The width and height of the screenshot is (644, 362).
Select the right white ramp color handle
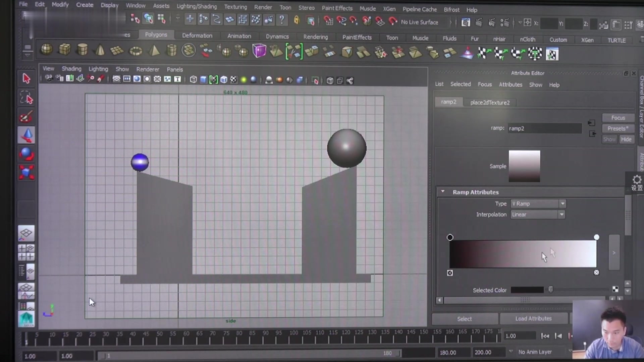[596, 237]
